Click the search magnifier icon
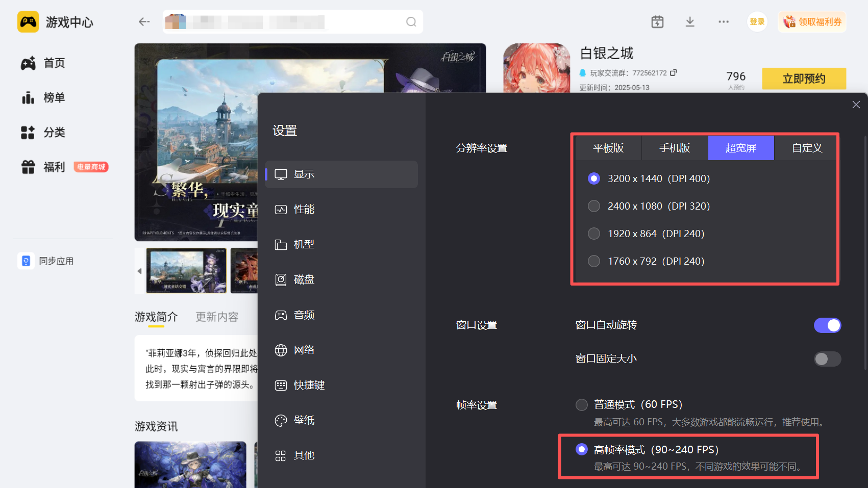Image resolution: width=868 pixels, height=488 pixels. [411, 22]
